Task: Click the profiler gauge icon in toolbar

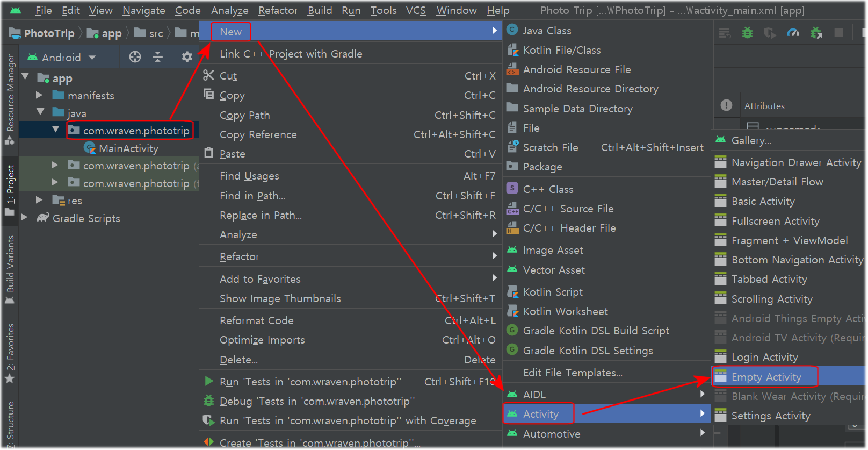Action: point(793,33)
